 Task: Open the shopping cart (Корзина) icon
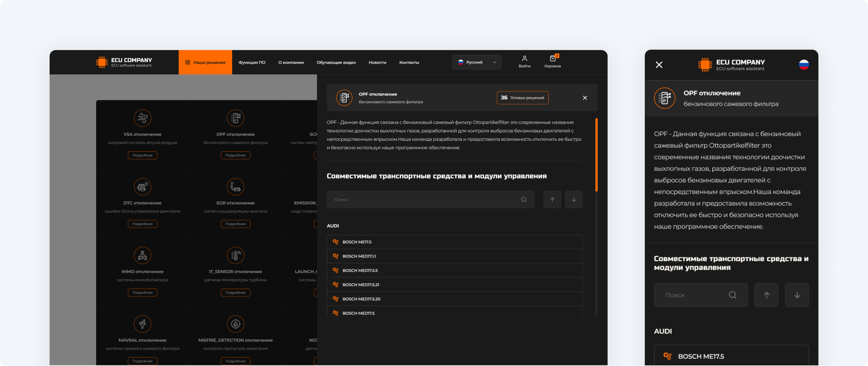(552, 59)
